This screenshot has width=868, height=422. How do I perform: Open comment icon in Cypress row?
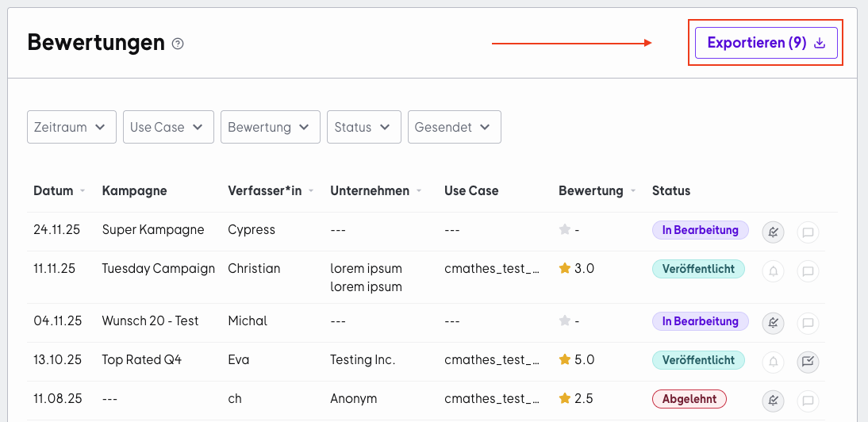pyautogui.click(x=808, y=232)
